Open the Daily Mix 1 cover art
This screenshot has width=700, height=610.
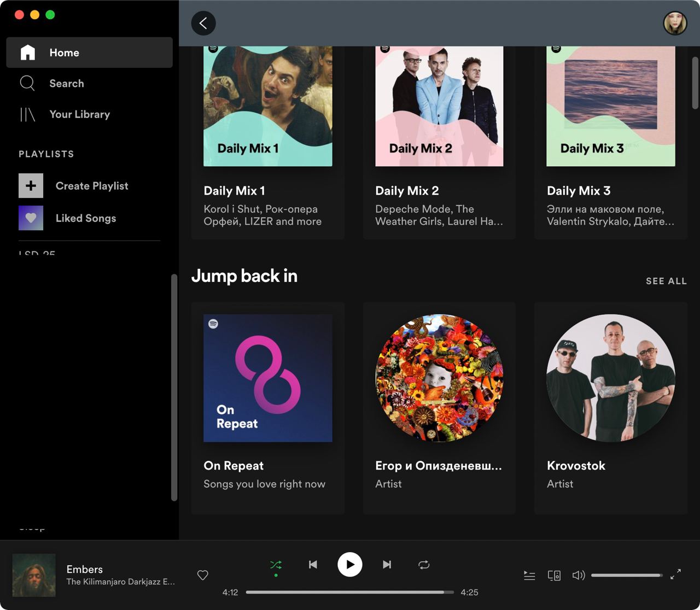click(268, 106)
